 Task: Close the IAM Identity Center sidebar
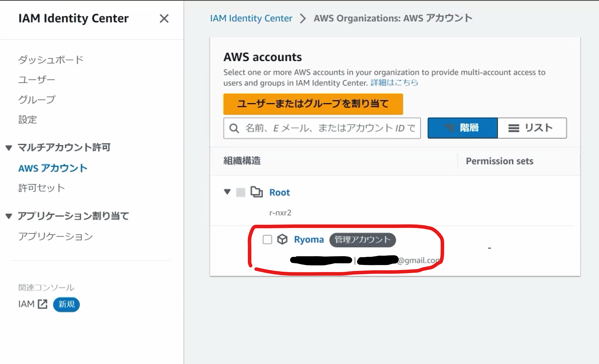[x=164, y=19]
